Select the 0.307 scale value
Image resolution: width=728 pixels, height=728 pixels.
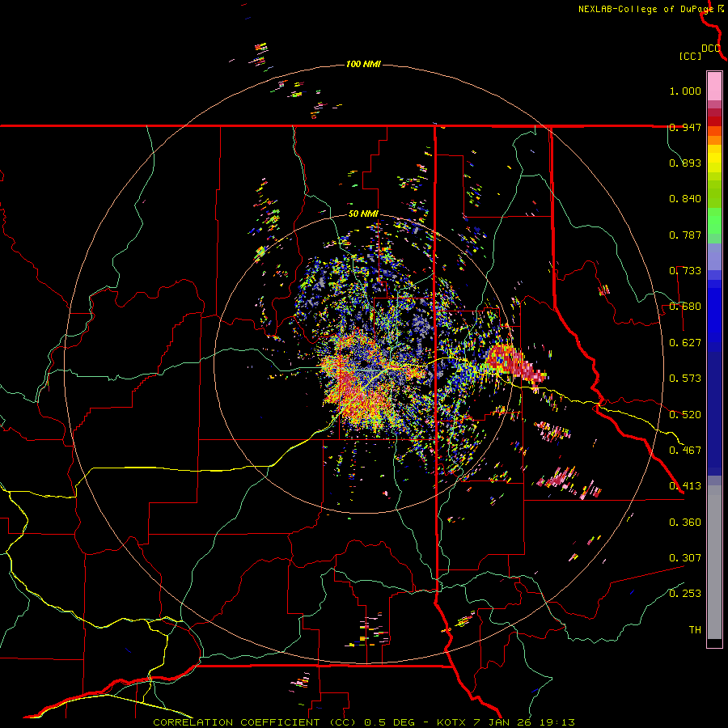click(685, 558)
